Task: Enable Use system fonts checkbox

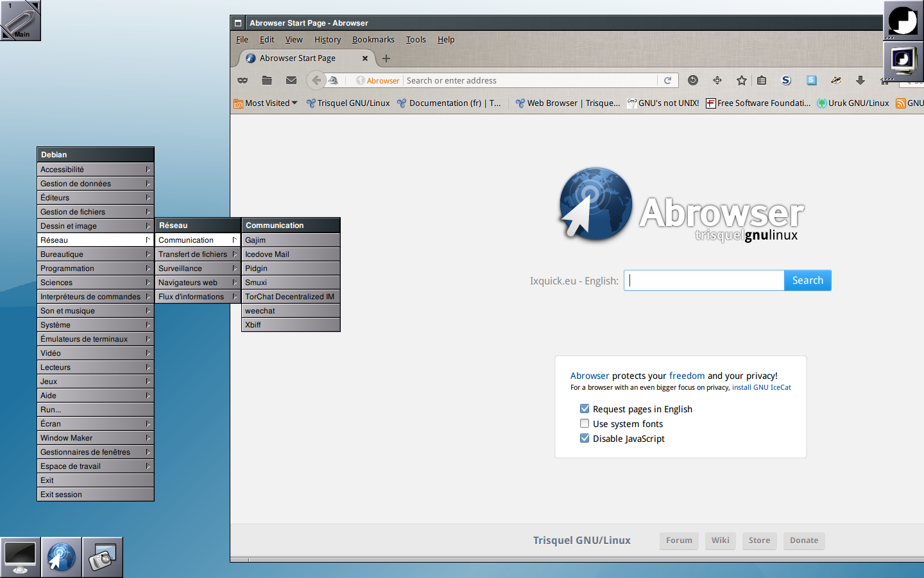Action: pos(585,423)
